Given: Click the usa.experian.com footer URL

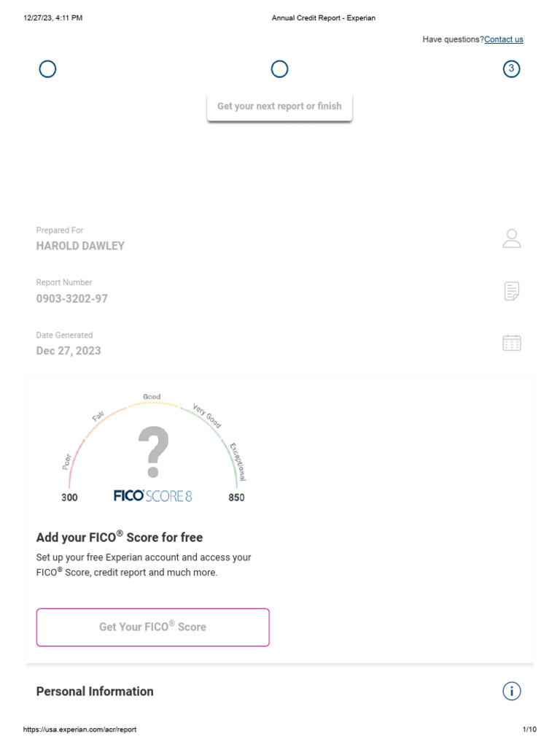Looking at the screenshot, I should click(x=80, y=729).
